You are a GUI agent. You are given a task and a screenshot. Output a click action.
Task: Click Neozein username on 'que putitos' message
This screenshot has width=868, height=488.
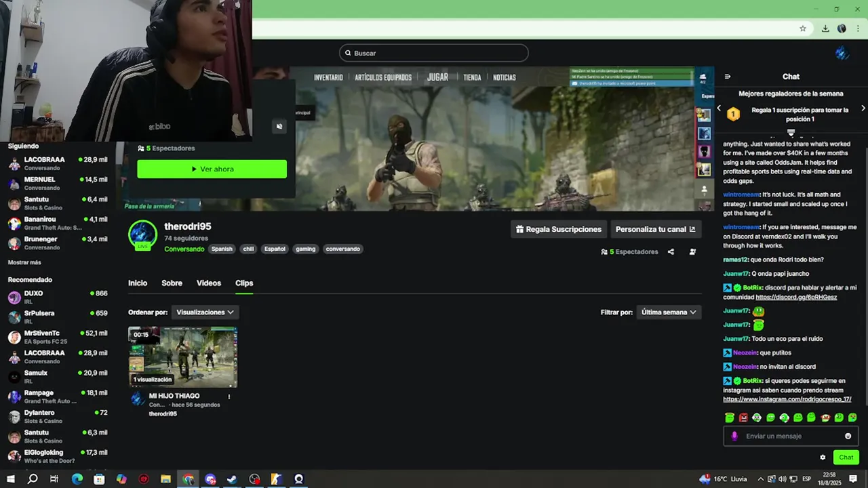coord(745,352)
